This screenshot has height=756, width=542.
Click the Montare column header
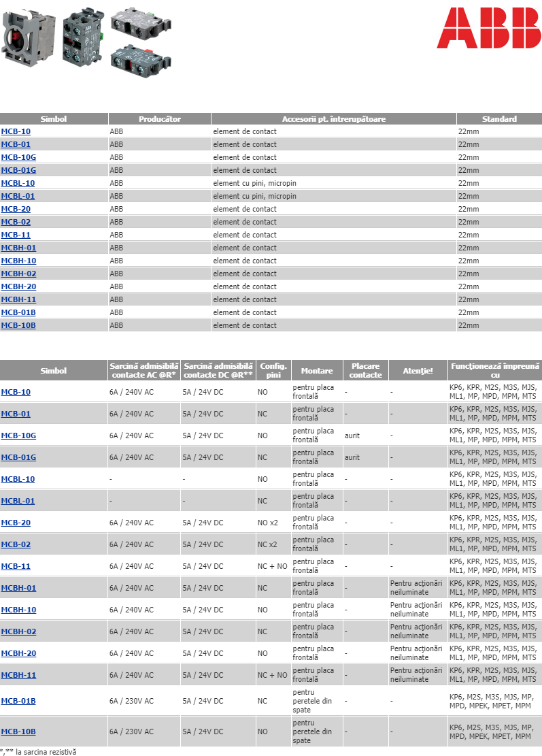coord(317,370)
